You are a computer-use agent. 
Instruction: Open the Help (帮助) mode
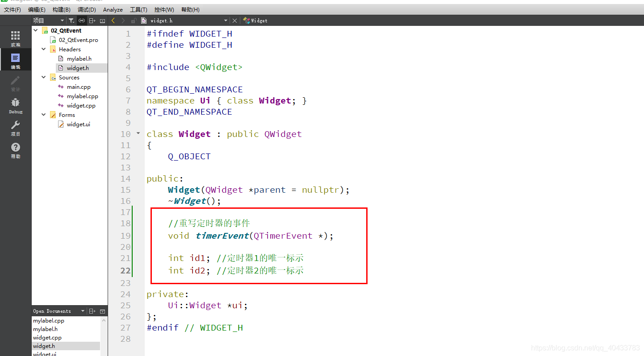click(16, 149)
